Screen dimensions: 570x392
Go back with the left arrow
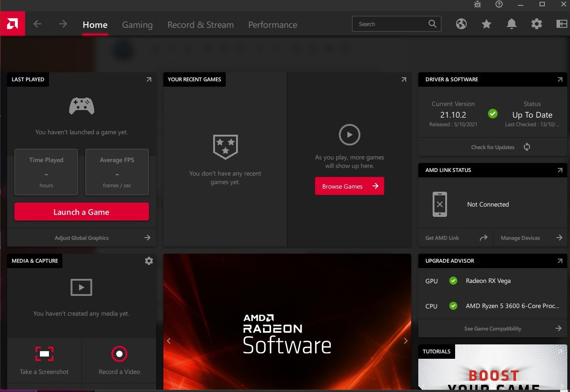point(37,24)
